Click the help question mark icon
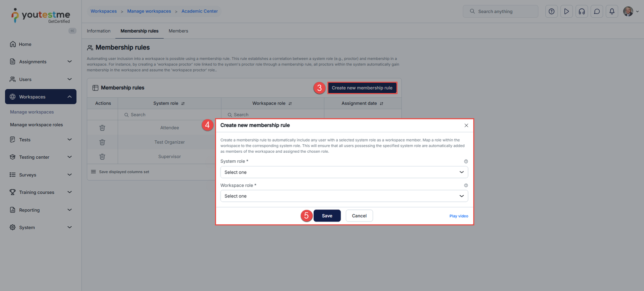This screenshot has height=291, width=644. pos(551,12)
